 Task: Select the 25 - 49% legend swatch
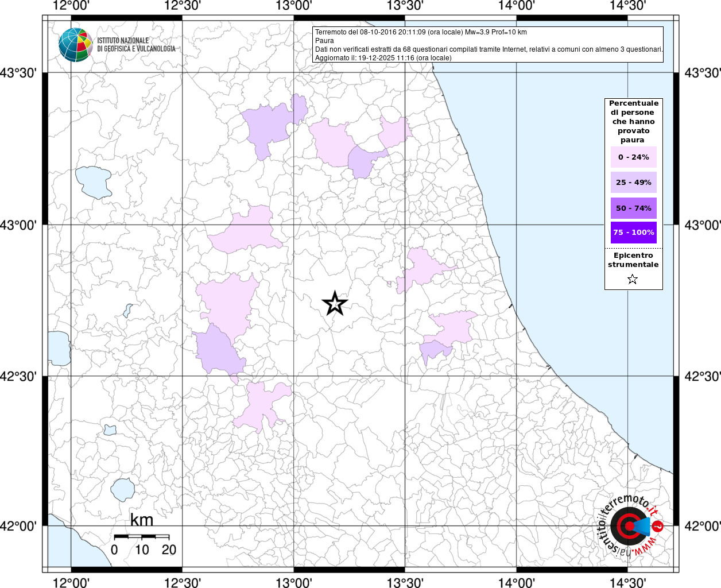coord(633,183)
